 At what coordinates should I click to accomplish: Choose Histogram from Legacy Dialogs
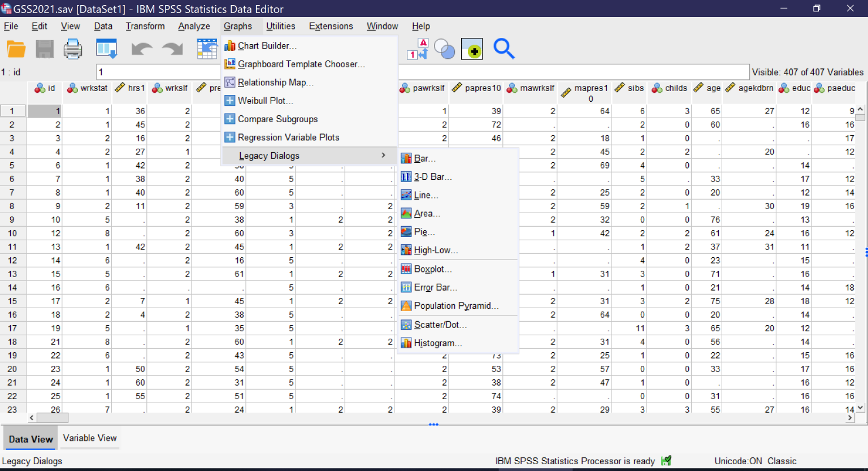438,343
